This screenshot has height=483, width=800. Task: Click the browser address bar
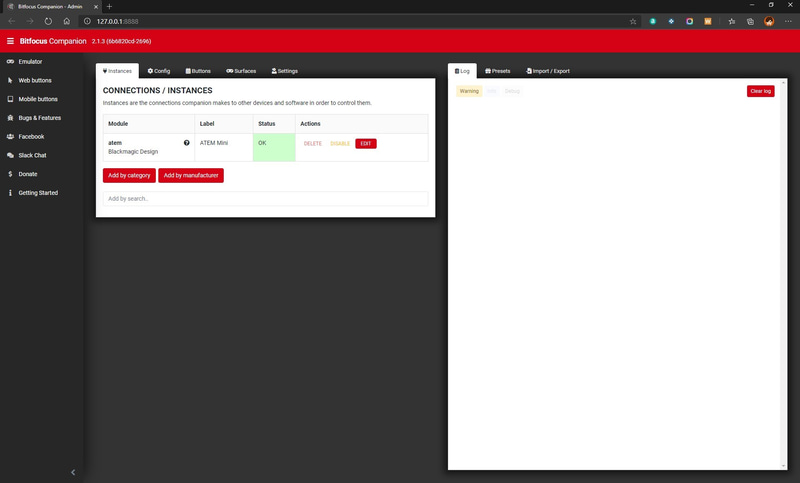tap(357, 21)
